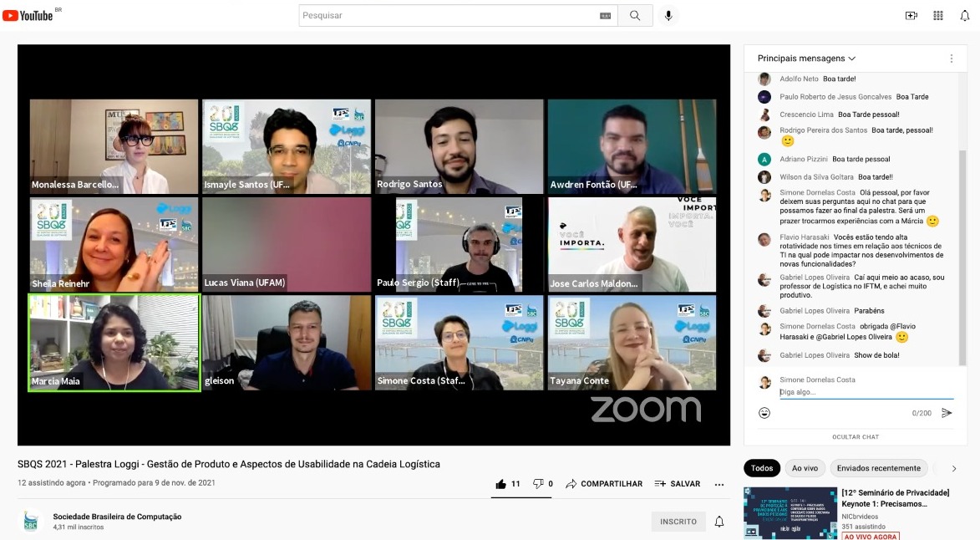Open chat options three-dot menu
Viewport: 980px width, 540px height.
tap(951, 59)
